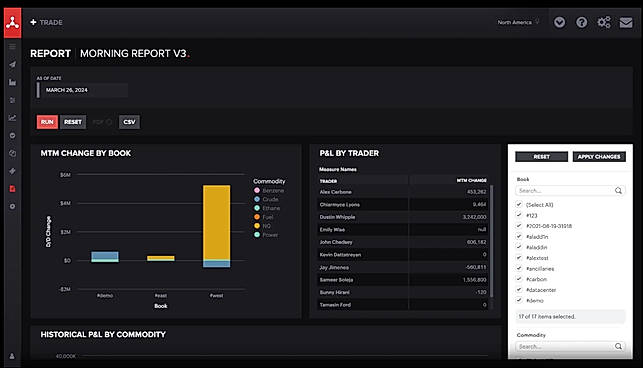Click the '17 of 17 items selected' status text
The height and width of the screenshot is (368, 643).
[x=547, y=317]
